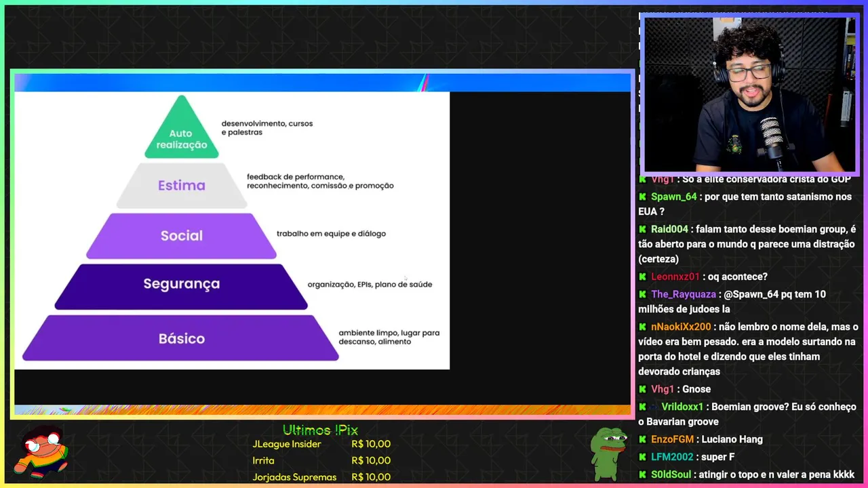Screen dimensions: 868x488
Task: Click the green K badge beside Raid004
Action: coord(642,229)
